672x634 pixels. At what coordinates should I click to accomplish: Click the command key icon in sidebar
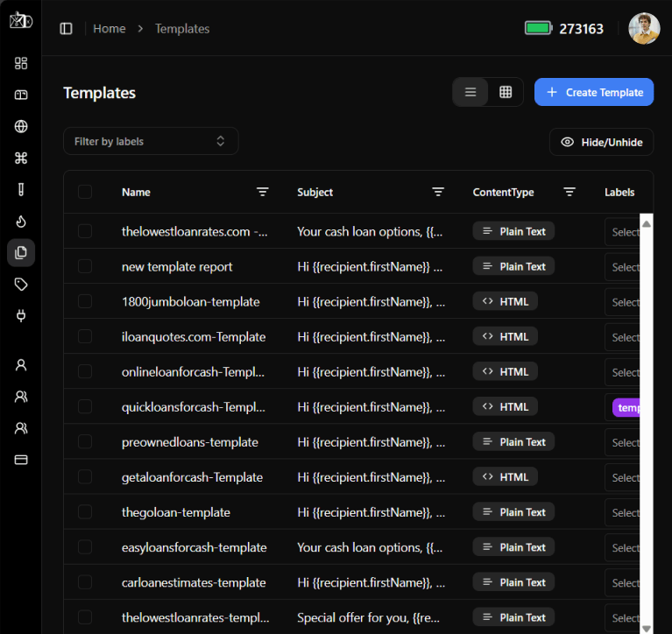21,158
